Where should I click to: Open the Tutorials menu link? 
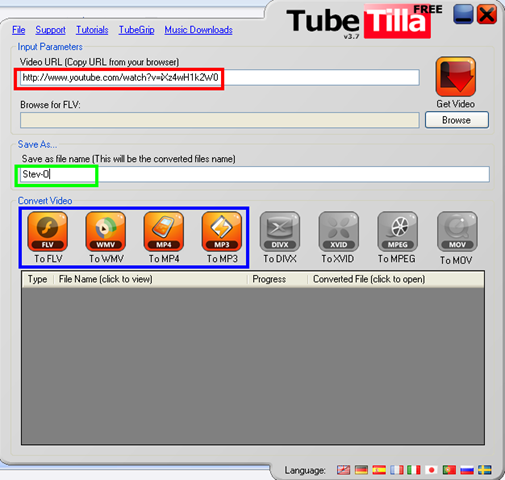pos(92,30)
